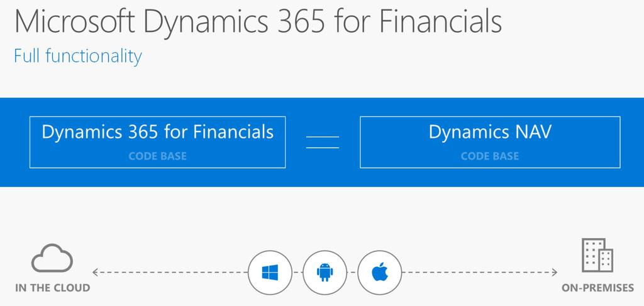Viewport: 644px width, 306px height.
Task: Click the Dynamics NAV code base box
Action: point(490,142)
